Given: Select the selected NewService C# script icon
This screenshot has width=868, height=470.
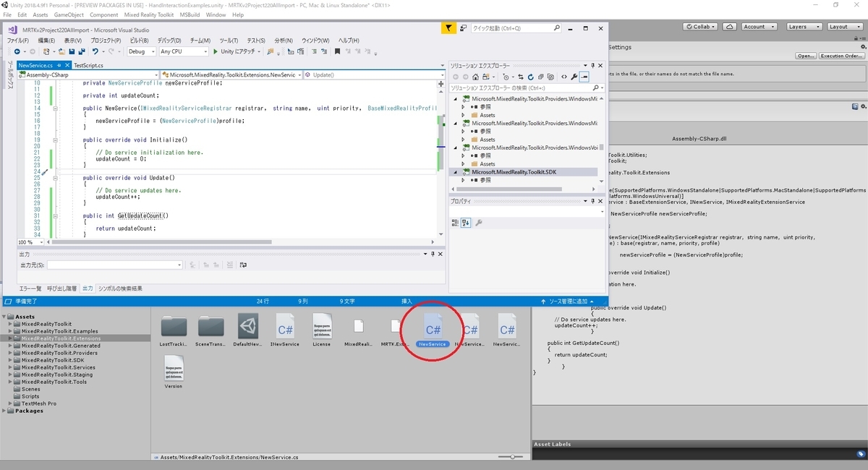Looking at the screenshot, I should [433, 328].
